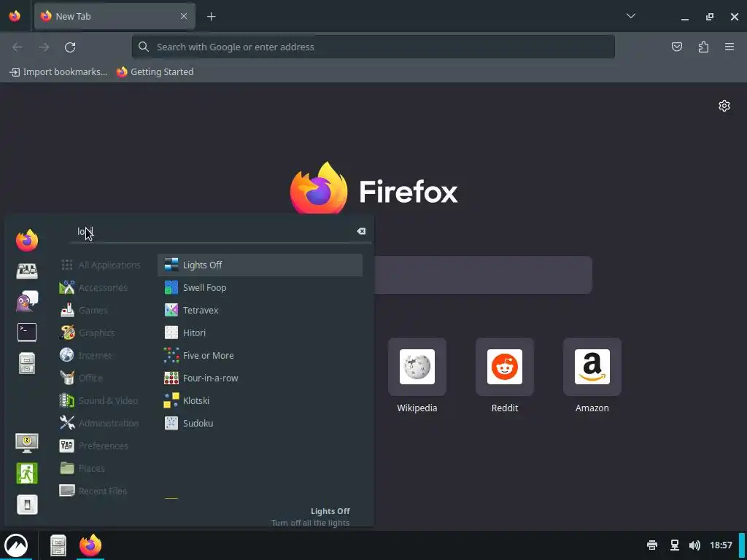Select All Applications category
747x560 pixels.
pyautogui.click(x=101, y=265)
